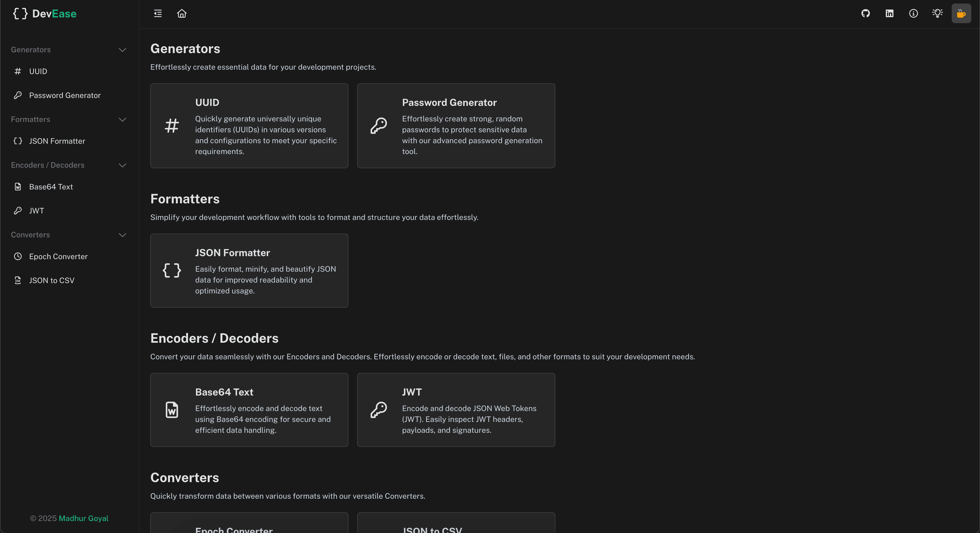The height and width of the screenshot is (533, 980).
Task: Open the Base64 Text card
Action: [249, 410]
